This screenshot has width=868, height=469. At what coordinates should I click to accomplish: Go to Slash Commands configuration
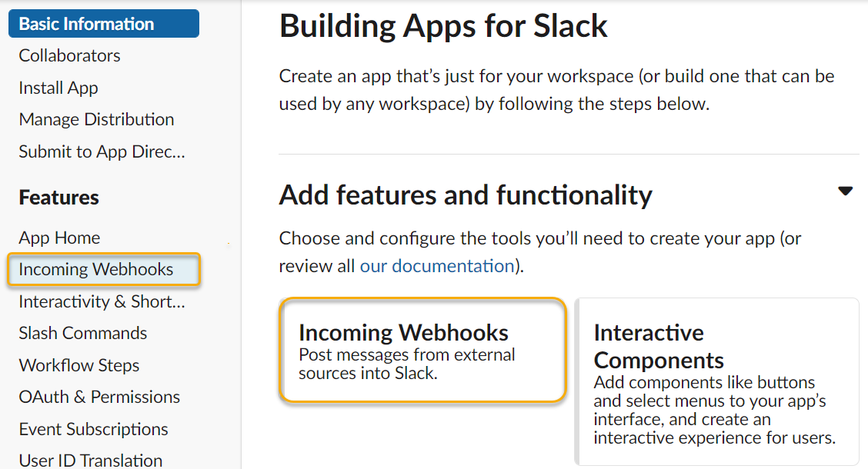click(82, 333)
